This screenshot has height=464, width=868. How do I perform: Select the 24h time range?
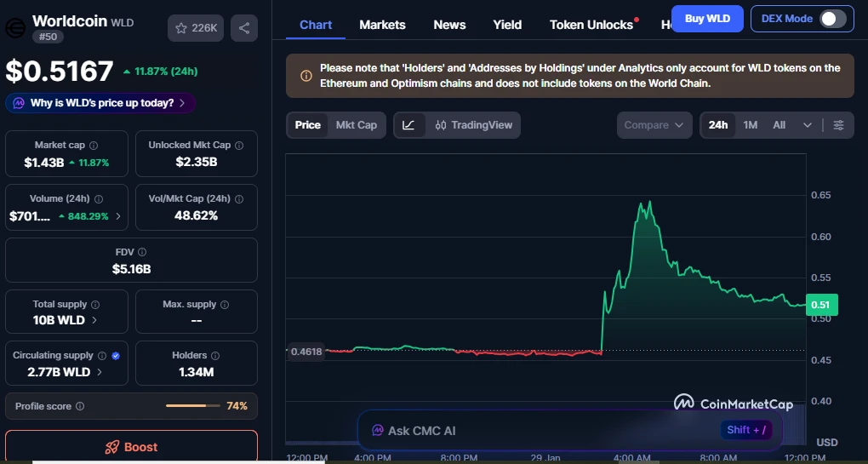718,125
